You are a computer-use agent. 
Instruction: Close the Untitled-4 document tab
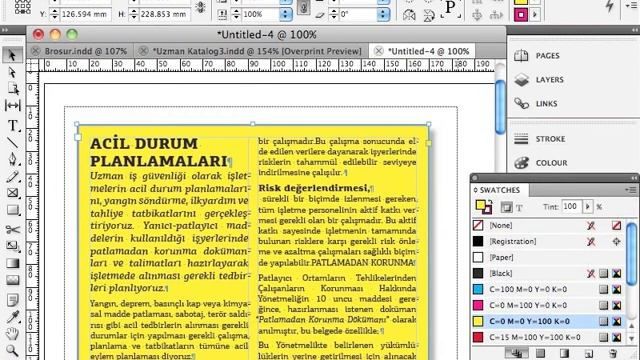(378, 51)
